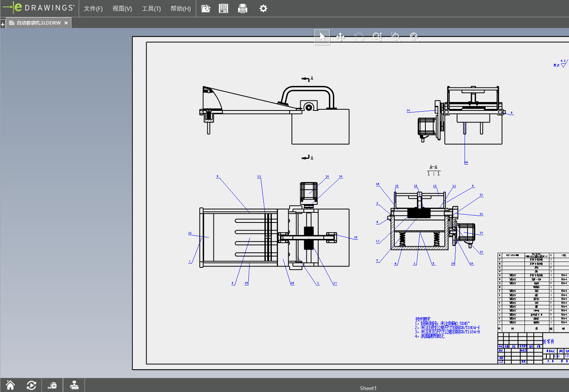This screenshot has height=392, width=569.
Task: Open the Stamps tool
Action: 74,385
